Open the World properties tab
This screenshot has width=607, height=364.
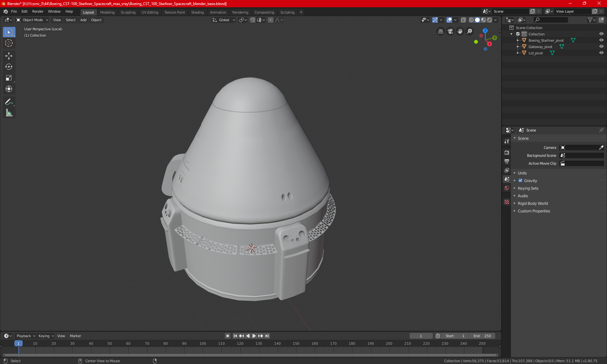(507, 188)
